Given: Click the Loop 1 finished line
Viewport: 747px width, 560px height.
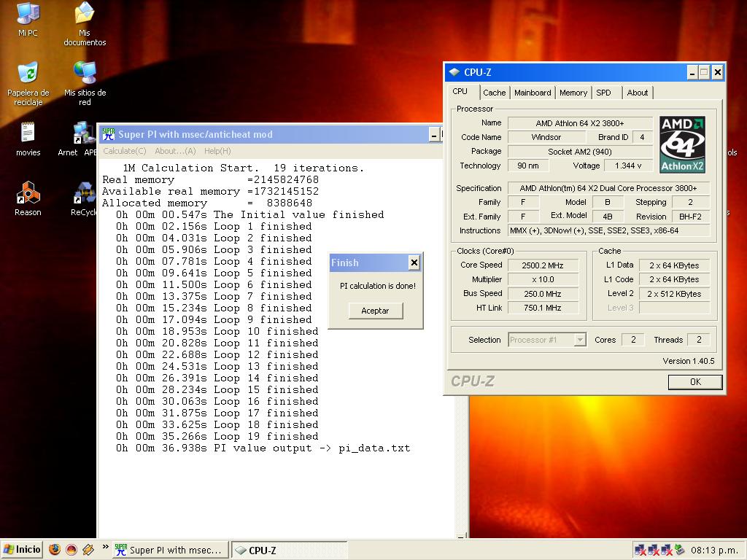Looking at the screenshot, I should coord(214,226).
